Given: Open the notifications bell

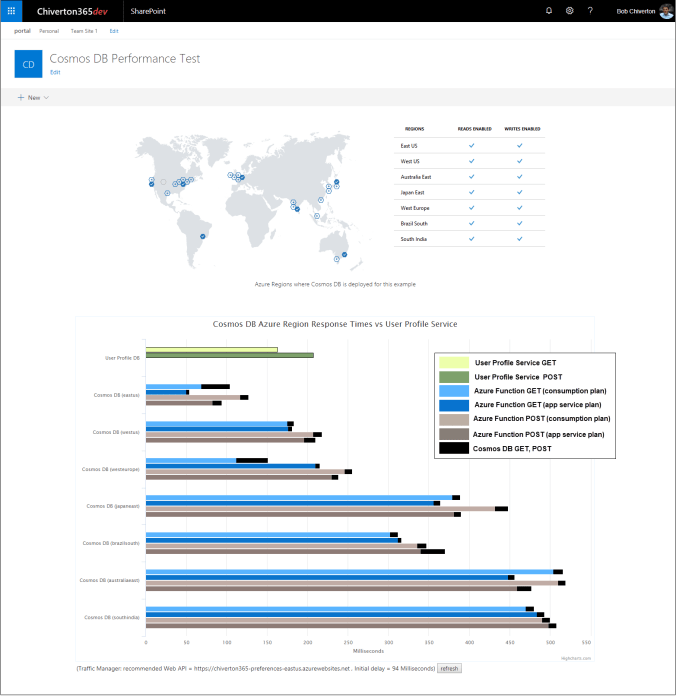Looking at the screenshot, I should tap(549, 11).
